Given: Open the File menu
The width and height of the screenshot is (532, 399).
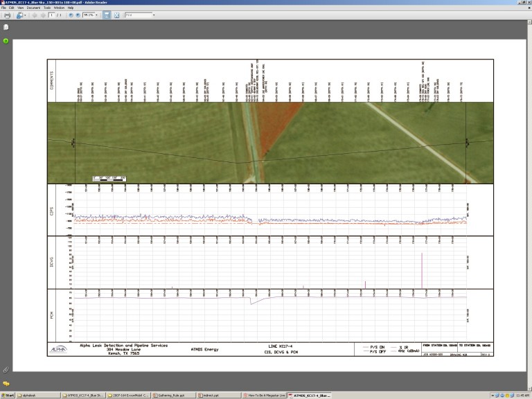Looking at the screenshot, I should point(3,8).
